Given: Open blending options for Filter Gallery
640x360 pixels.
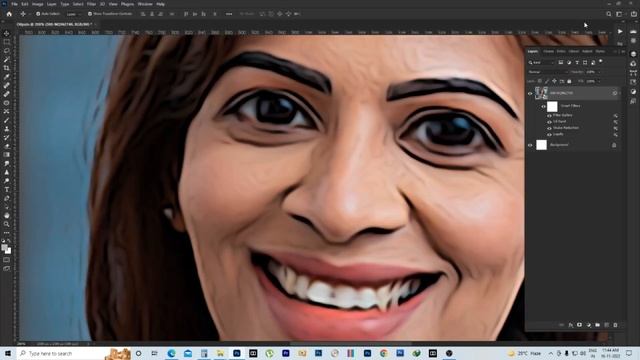Looking at the screenshot, I should pyautogui.click(x=615, y=116).
